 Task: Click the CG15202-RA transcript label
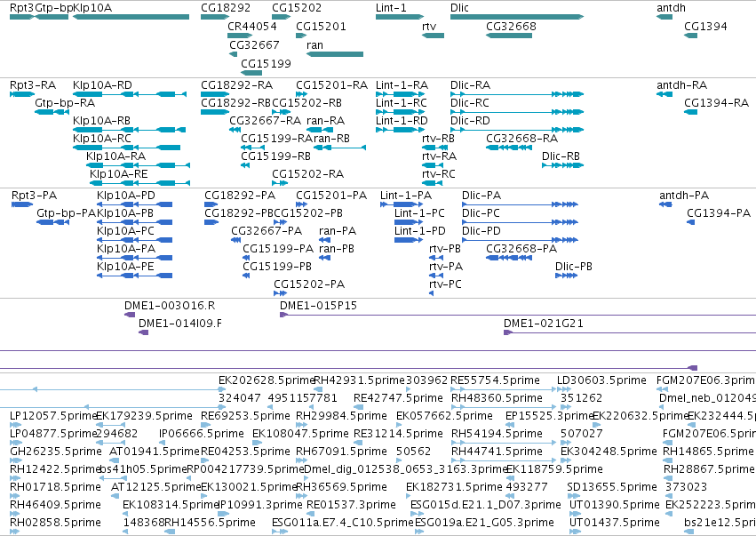click(307, 174)
